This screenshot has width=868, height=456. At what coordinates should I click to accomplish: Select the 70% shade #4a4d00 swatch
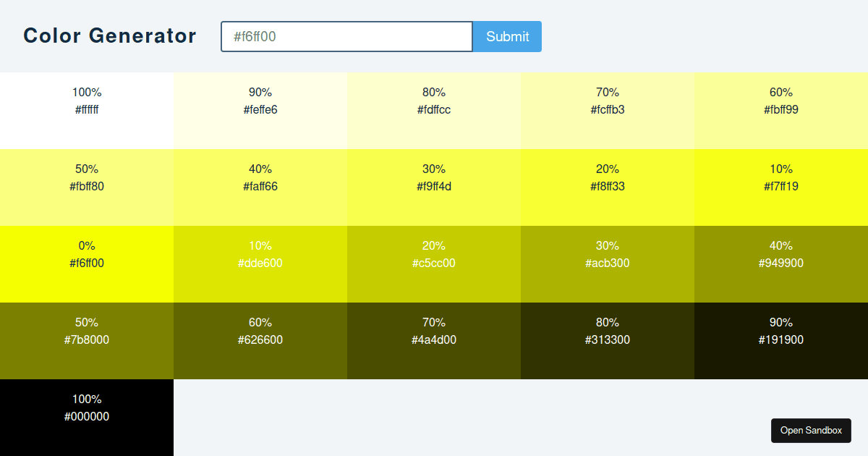pyautogui.click(x=434, y=340)
